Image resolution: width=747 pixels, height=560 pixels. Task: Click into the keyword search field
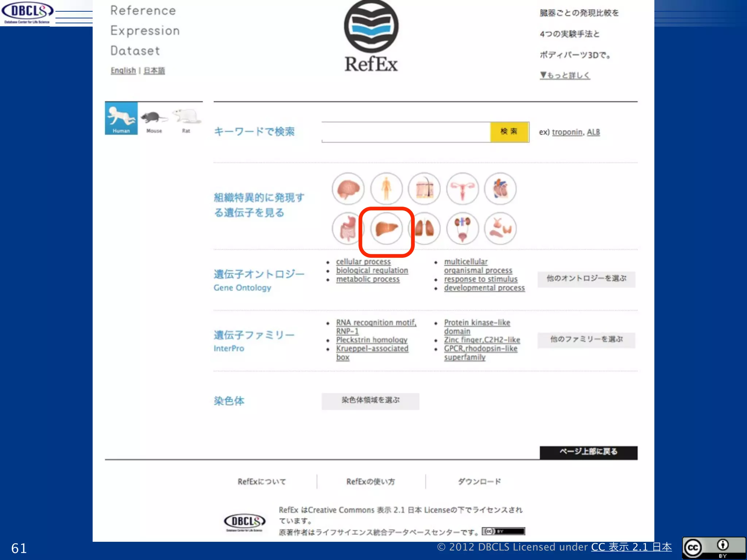coord(406,132)
